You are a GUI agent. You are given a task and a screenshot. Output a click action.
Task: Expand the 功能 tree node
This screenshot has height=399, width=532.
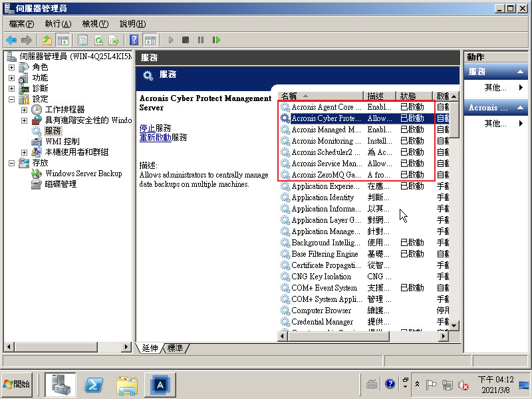[x=11, y=78]
